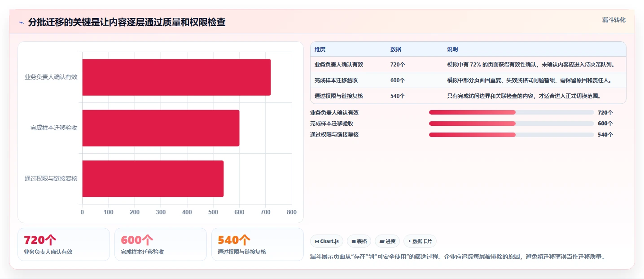Screen dimensions: 644x279
Task: Click the 540个 cell in the table
Action: [398, 96]
